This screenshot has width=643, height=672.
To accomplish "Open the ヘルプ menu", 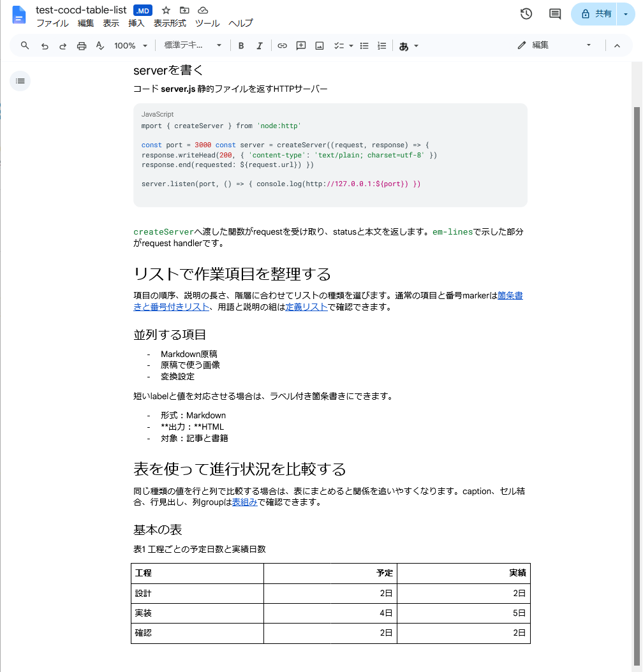I will tap(241, 23).
